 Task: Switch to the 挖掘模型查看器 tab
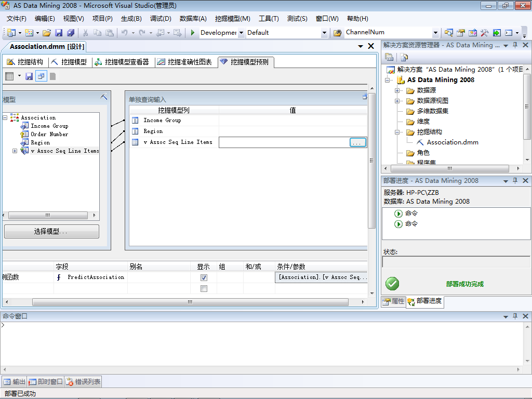point(122,62)
